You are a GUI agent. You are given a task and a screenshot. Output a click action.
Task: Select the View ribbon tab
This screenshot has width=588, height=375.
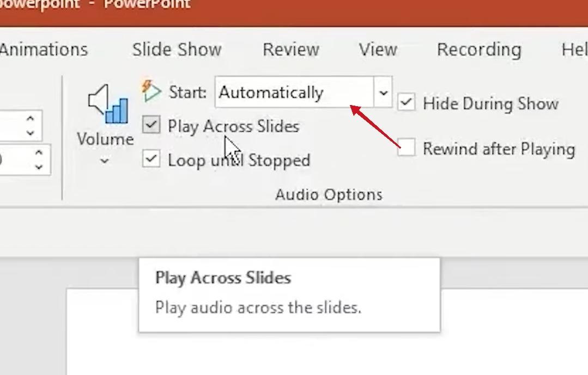coord(378,50)
